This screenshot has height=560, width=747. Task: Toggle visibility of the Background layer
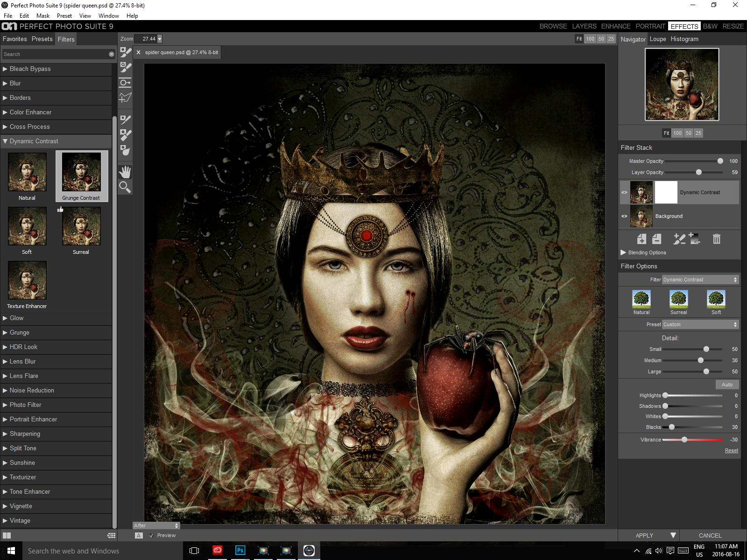625,216
